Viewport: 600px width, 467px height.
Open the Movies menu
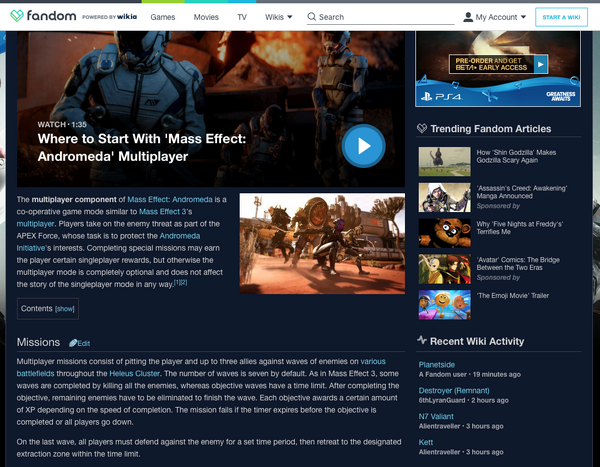pos(207,17)
